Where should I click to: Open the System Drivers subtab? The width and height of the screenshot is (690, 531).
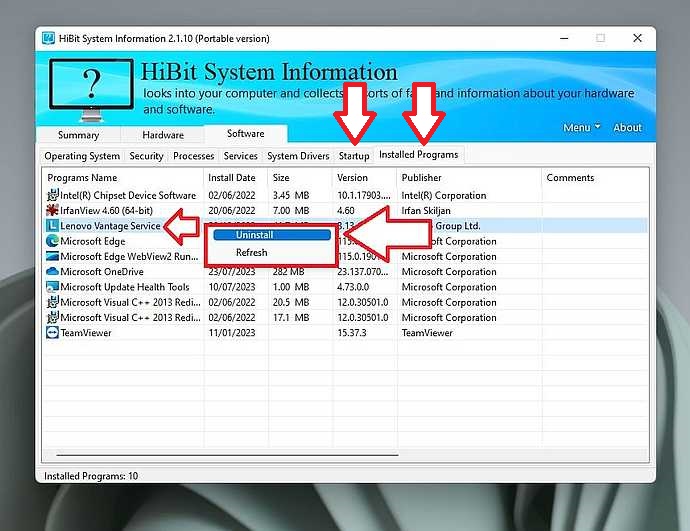pos(298,156)
